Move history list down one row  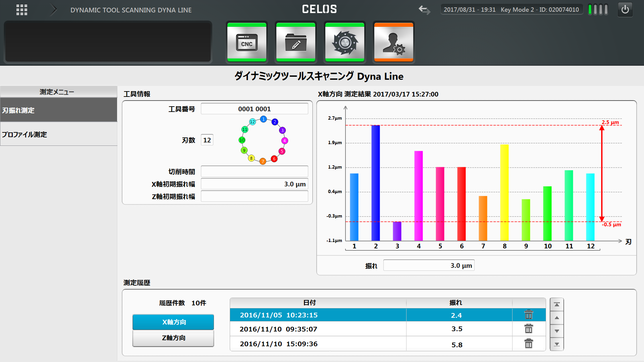(x=557, y=331)
